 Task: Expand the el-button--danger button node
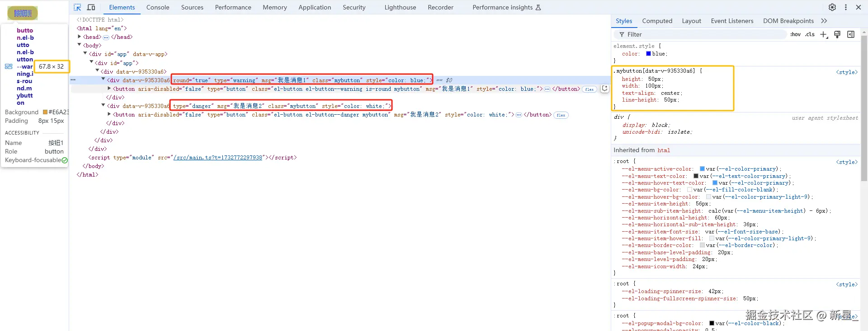109,114
